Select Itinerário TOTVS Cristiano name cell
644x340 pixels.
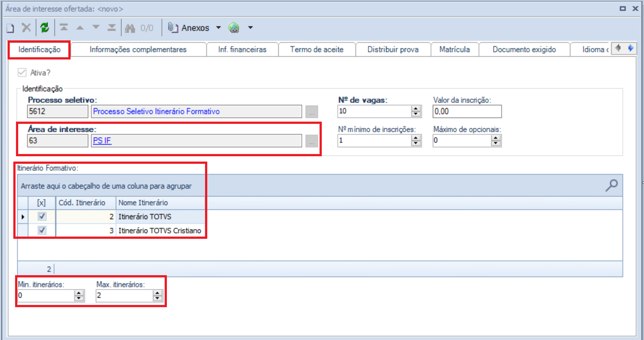click(x=160, y=231)
